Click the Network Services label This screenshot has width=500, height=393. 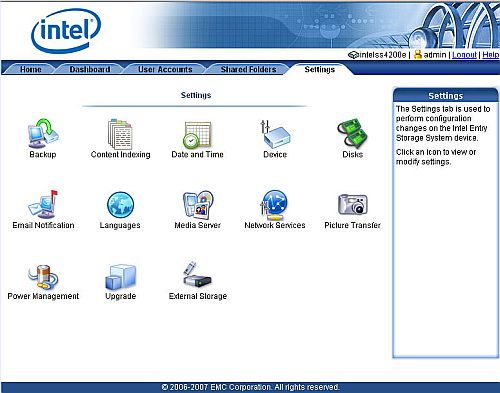click(275, 225)
